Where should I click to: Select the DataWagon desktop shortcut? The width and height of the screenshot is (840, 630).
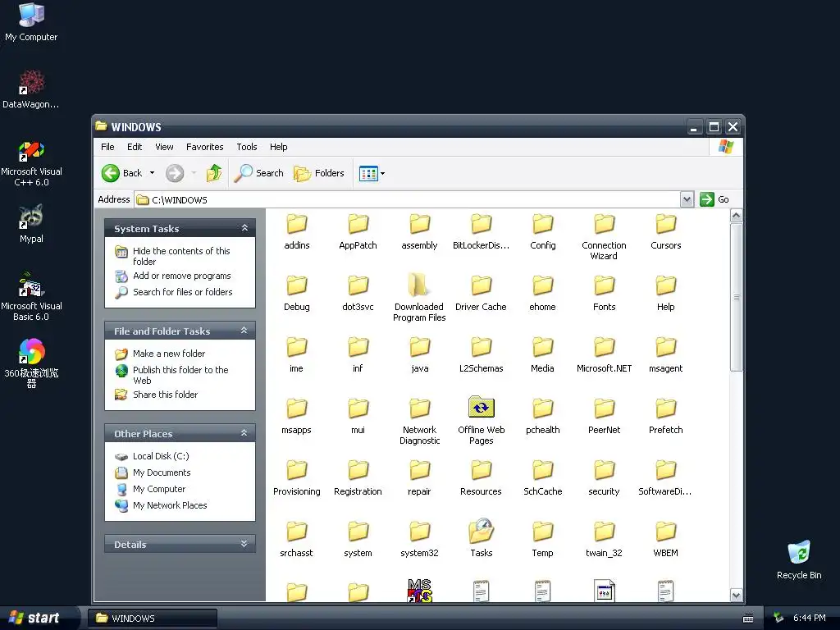tap(31, 89)
